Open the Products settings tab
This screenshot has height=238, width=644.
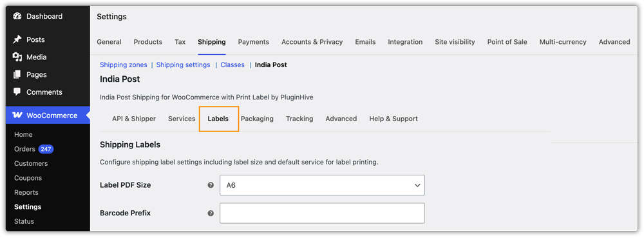click(148, 42)
